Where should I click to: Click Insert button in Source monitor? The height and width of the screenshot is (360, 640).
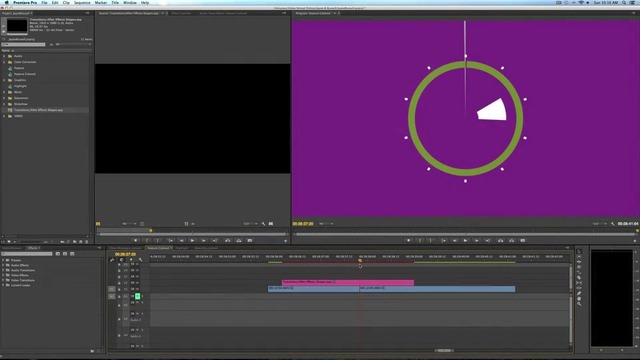[228, 240]
